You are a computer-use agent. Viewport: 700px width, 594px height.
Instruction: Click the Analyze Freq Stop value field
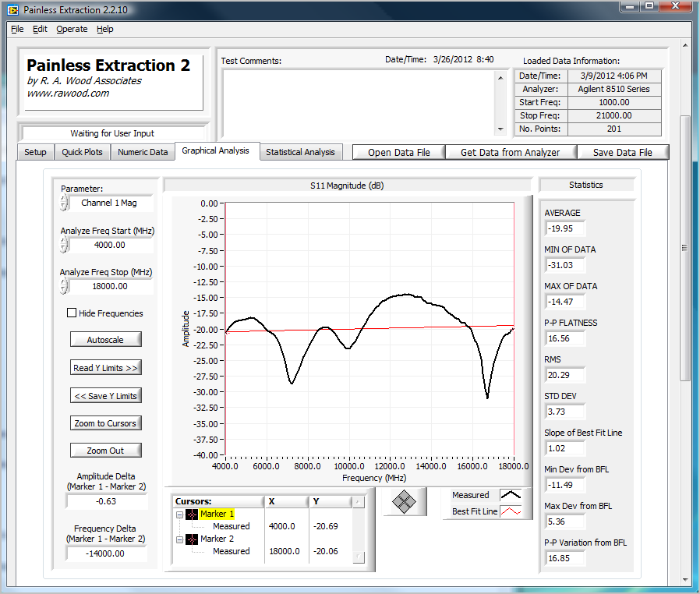click(x=111, y=287)
